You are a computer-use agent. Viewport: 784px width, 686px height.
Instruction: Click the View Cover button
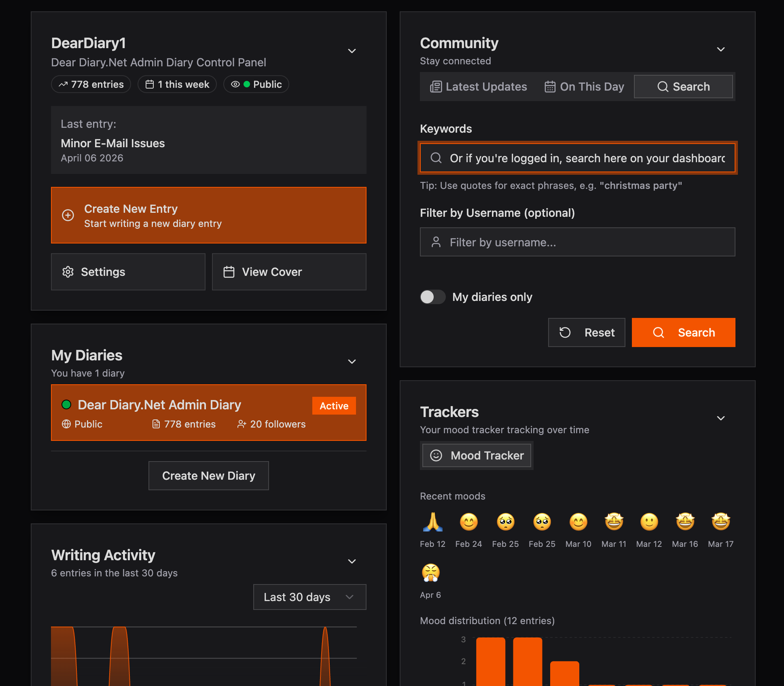pyautogui.click(x=289, y=272)
